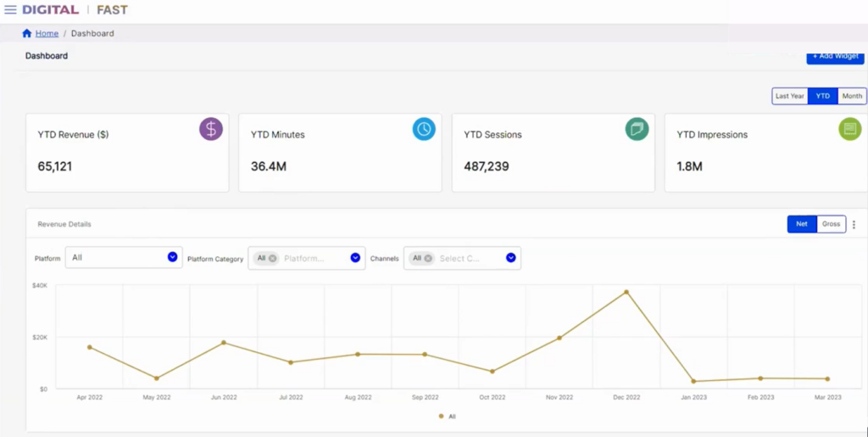Click the olive impressions icon
868x437 pixels.
(849, 129)
